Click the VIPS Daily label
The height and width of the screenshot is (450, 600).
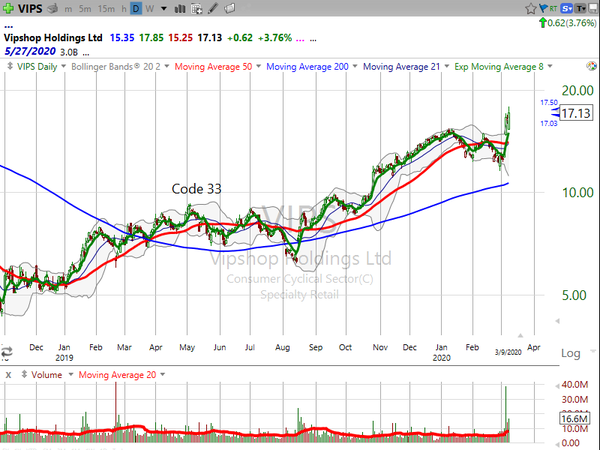[37, 67]
